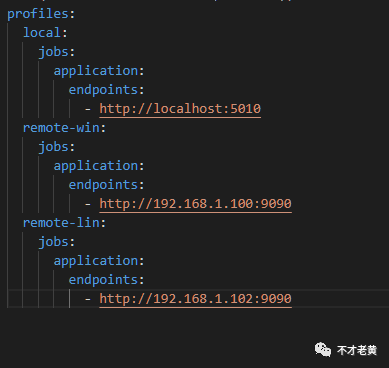Click the jobs key under remote-win

click(x=53, y=147)
